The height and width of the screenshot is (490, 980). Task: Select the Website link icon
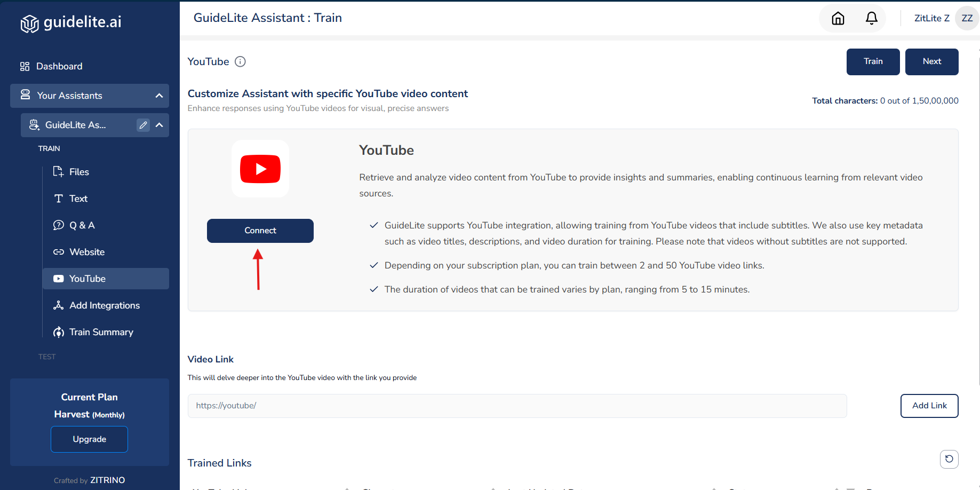pos(59,252)
